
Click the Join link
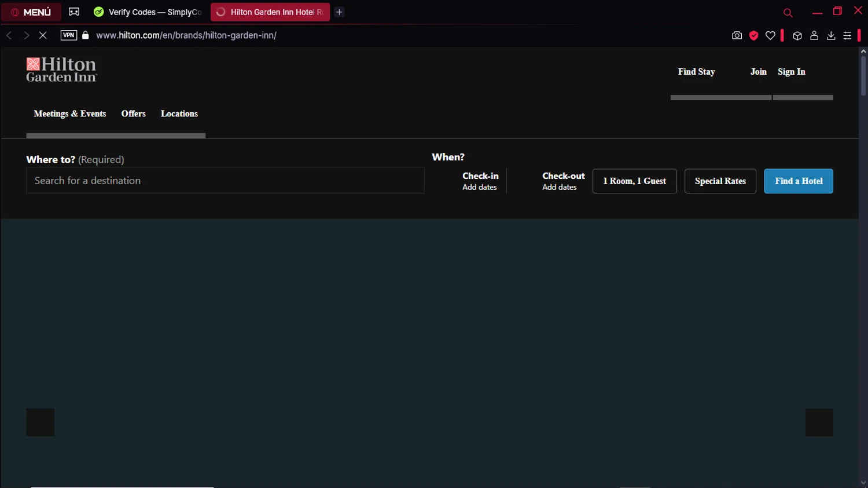point(758,72)
